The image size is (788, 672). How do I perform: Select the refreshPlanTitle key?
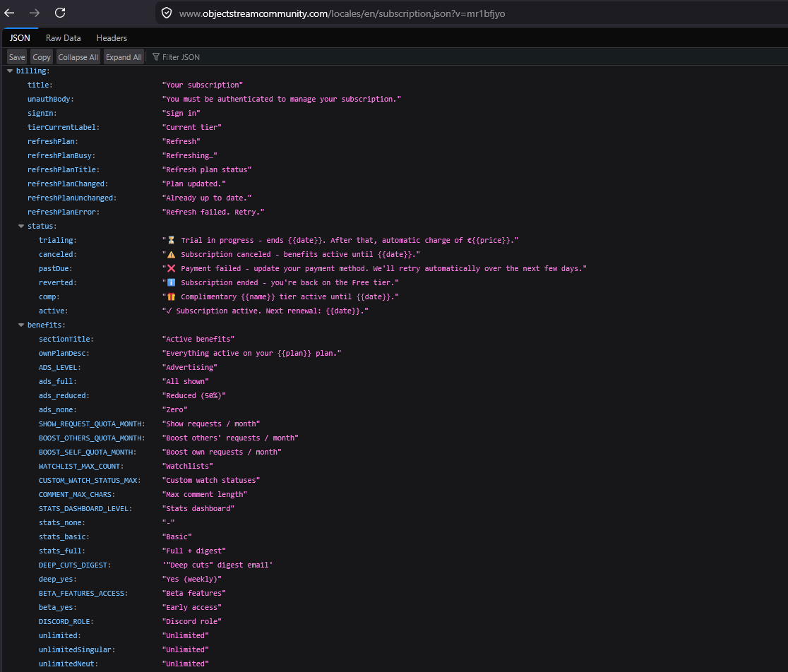tap(64, 169)
